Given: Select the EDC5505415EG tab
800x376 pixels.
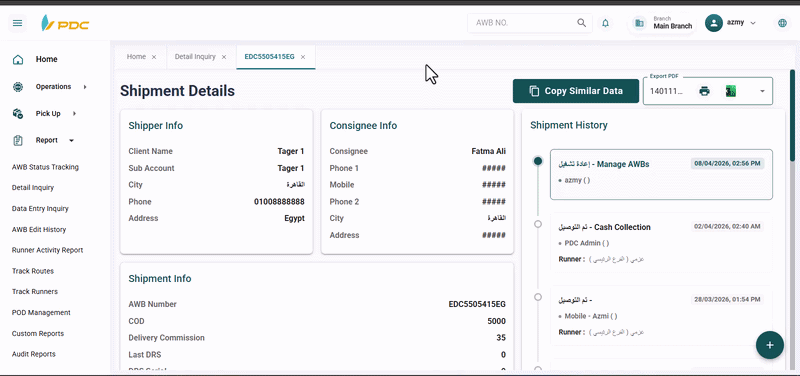Looking at the screenshot, I should tap(269, 57).
